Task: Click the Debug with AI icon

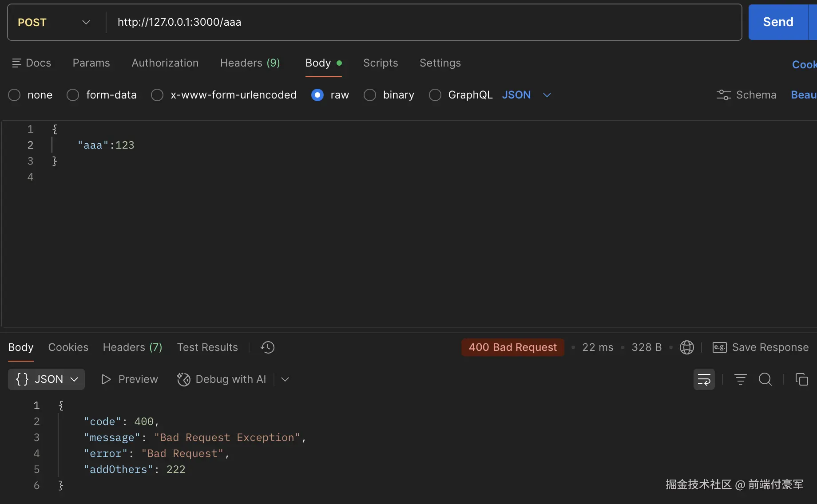Action: click(183, 379)
